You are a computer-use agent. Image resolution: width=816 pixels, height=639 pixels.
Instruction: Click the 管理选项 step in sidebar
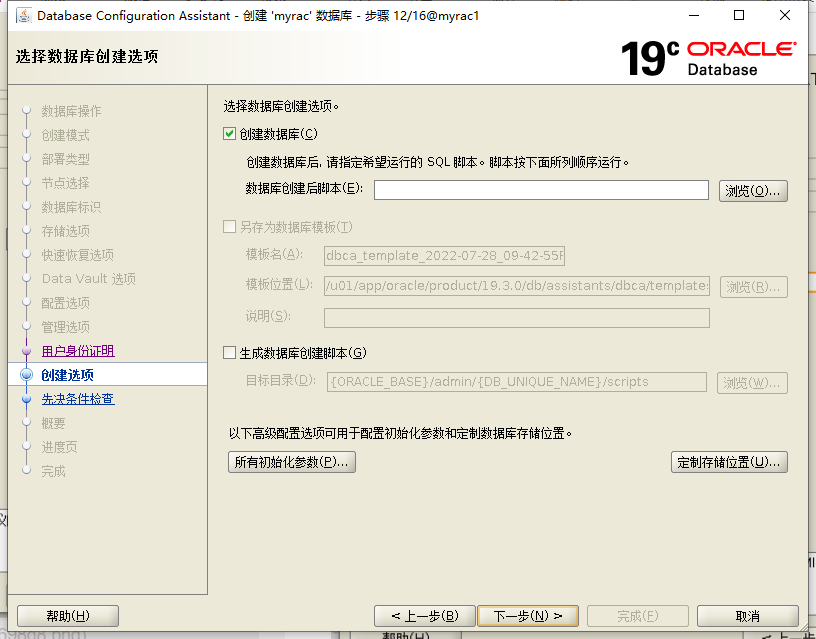coord(66,327)
